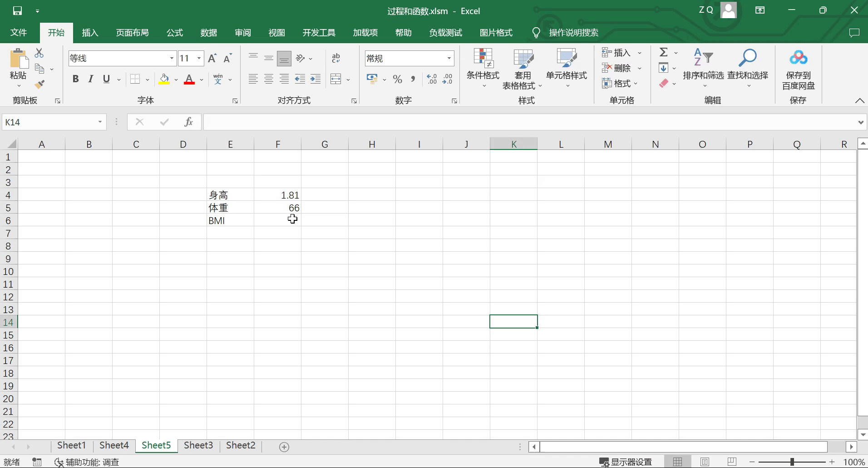This screenshot has height=468, width=868.
Task: Apply cell borders icon
Action: pos(135,79)
